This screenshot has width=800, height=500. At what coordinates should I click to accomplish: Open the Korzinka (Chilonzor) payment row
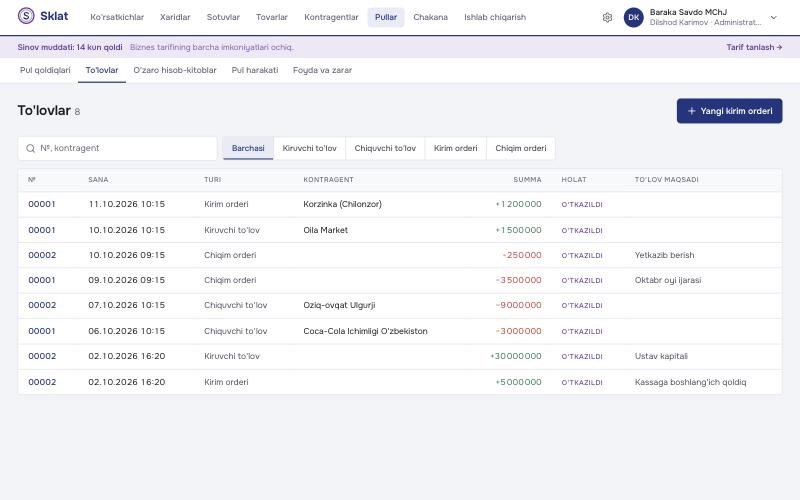pos(399,204)
